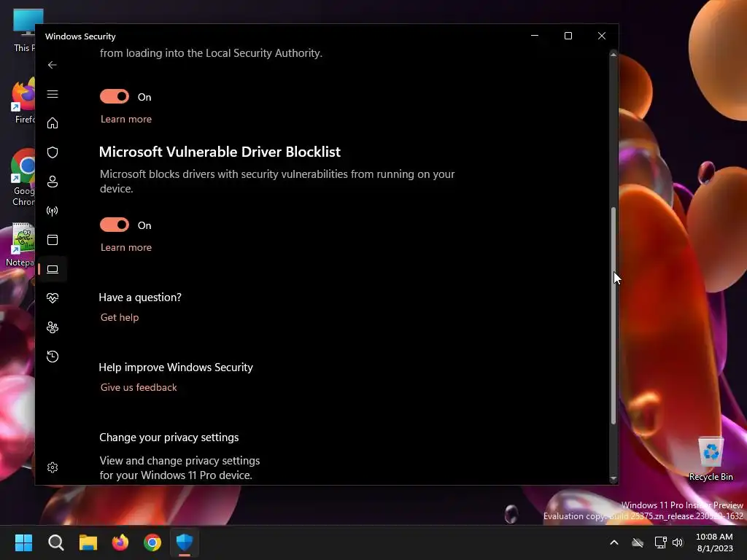
Task: Click scrollbar up arrow in Windows Security
Action: (613, 55)
